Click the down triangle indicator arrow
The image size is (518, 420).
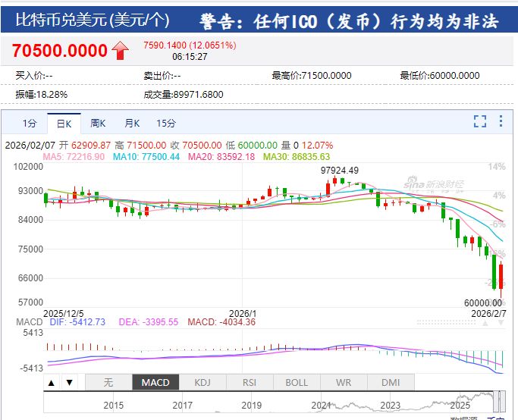click(x=69, y=383)
